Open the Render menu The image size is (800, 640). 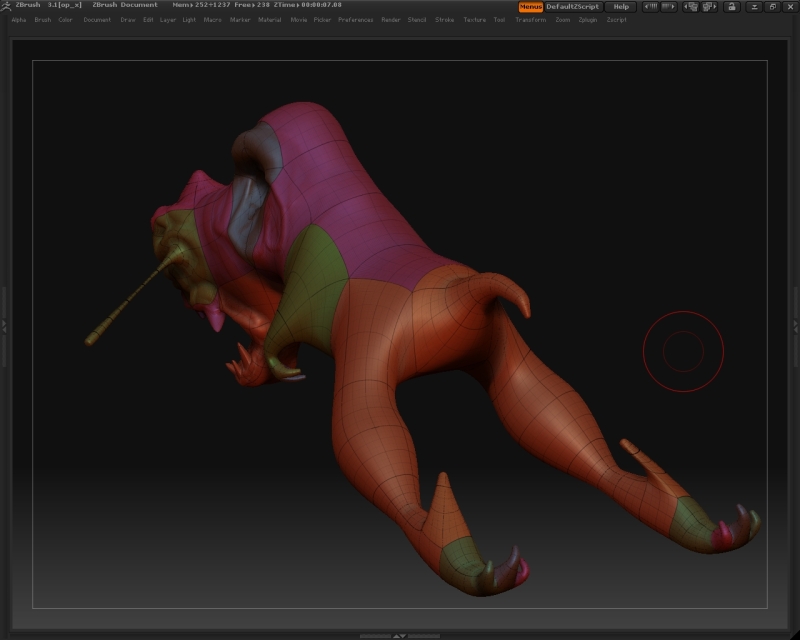tap(391, 20)
